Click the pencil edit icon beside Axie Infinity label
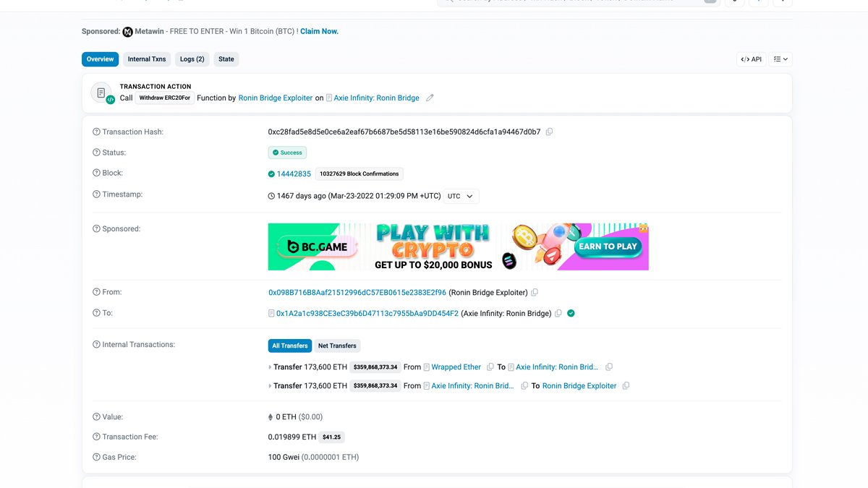Viewport: 868px width, 488px height. [x=430, y=98]
